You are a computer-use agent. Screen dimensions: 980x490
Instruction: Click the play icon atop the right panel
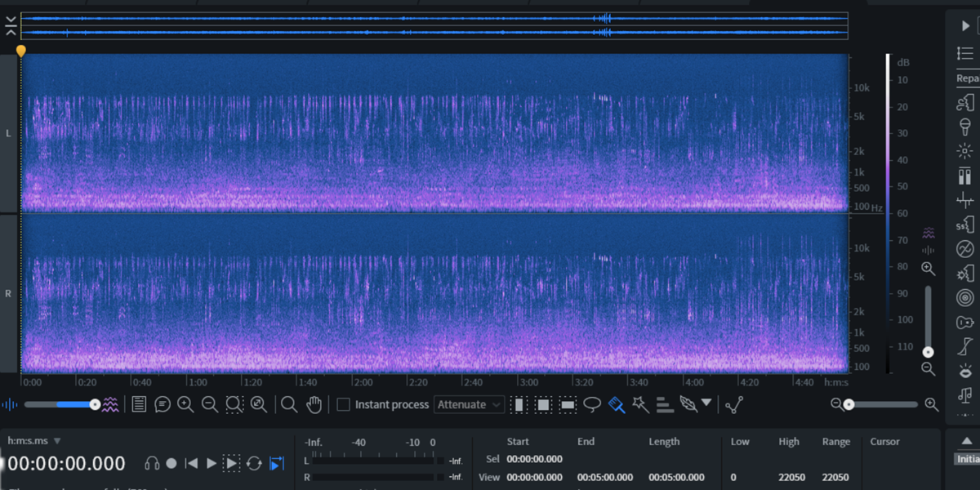(964, 26)
